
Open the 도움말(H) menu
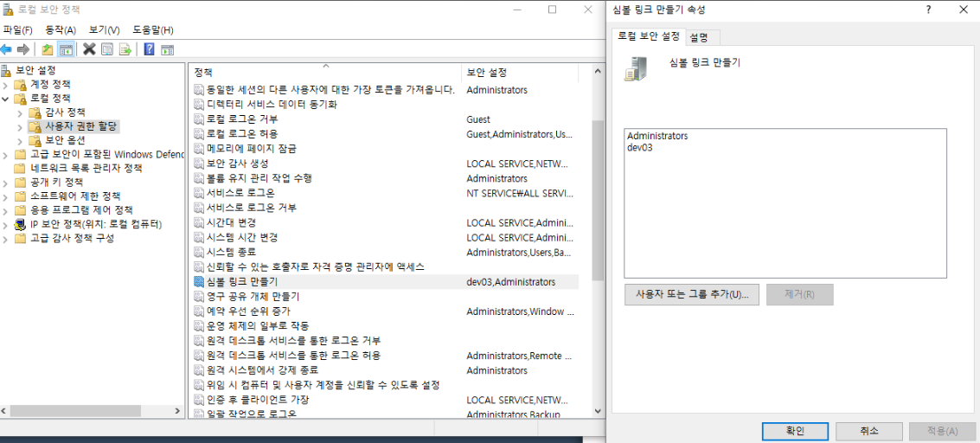point(153,30)
